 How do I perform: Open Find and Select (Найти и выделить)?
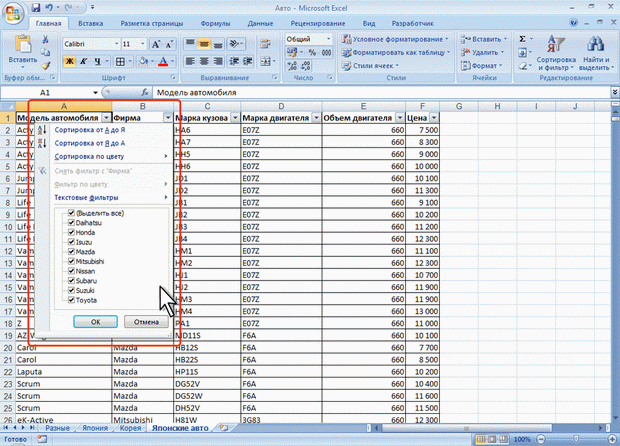click(x=596, y=52)
